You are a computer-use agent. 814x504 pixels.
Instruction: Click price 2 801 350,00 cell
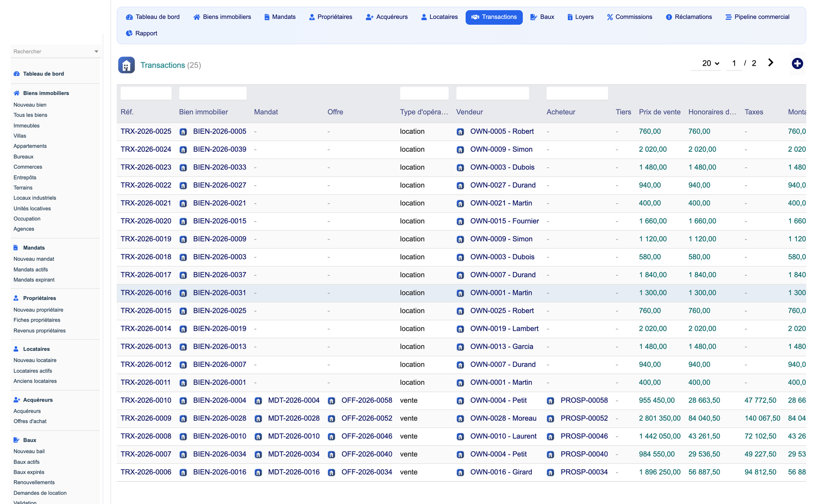(660, 418)
